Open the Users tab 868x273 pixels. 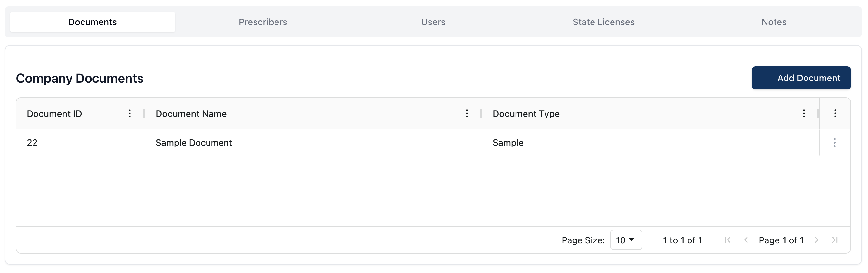coord(433,22)
